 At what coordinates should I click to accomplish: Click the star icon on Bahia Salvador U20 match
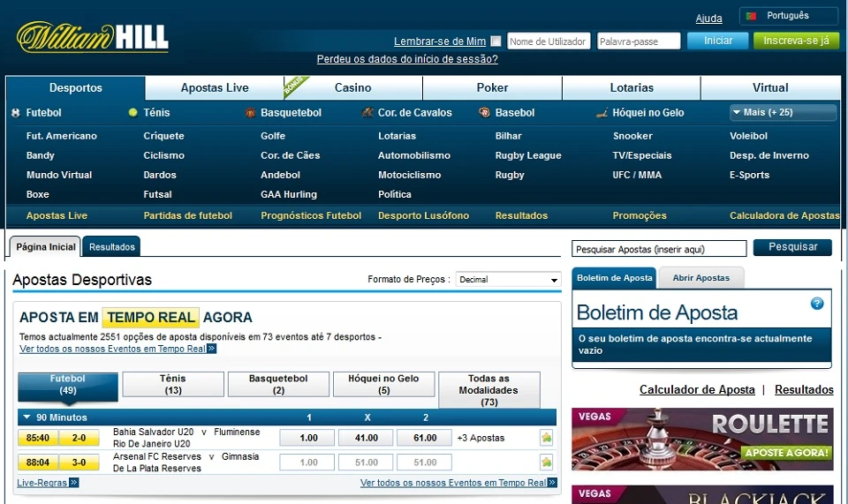click(546, 438)
